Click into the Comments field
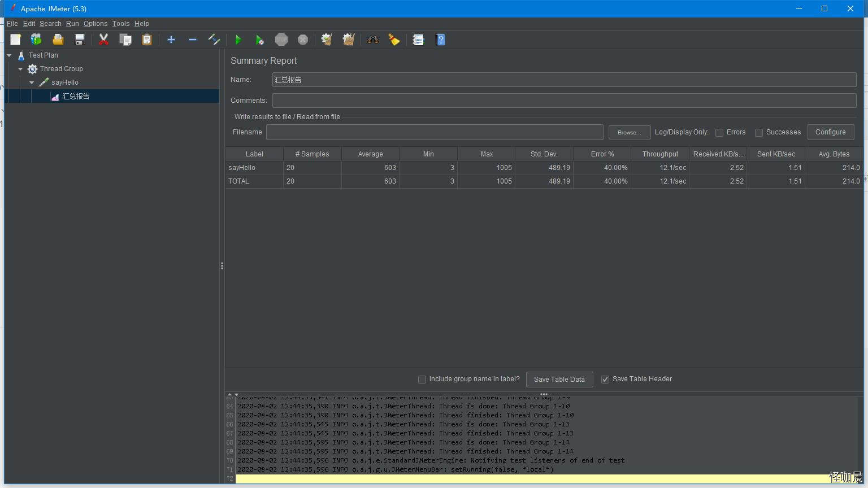The width and height of the screenshot is (868, 488). (x=564, y=101)
